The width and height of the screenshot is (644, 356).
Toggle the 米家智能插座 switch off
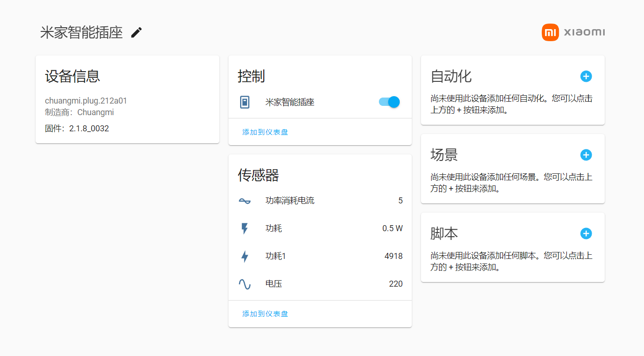click(389, 102)
